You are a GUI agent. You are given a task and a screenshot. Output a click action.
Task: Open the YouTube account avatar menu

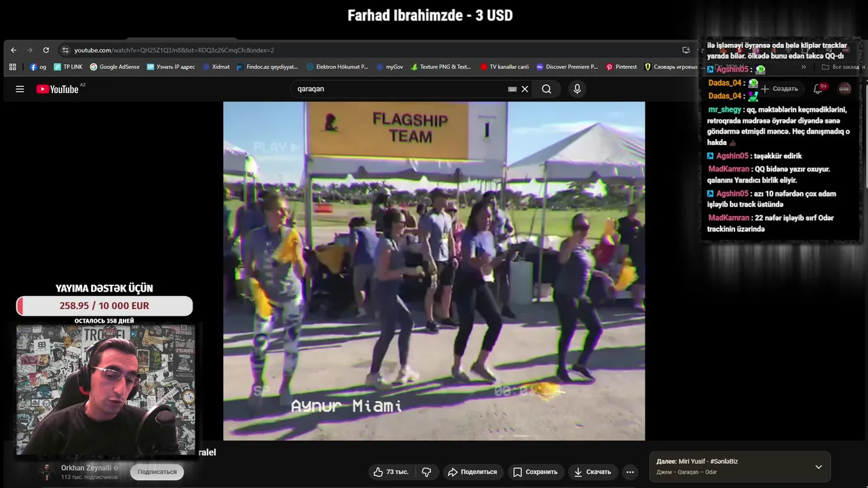(844, 89)
